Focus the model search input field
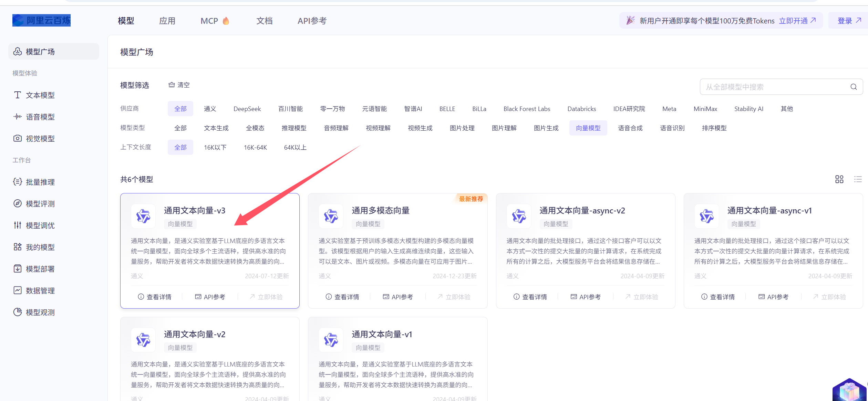 pyautogui.click(x=772, y=87)
